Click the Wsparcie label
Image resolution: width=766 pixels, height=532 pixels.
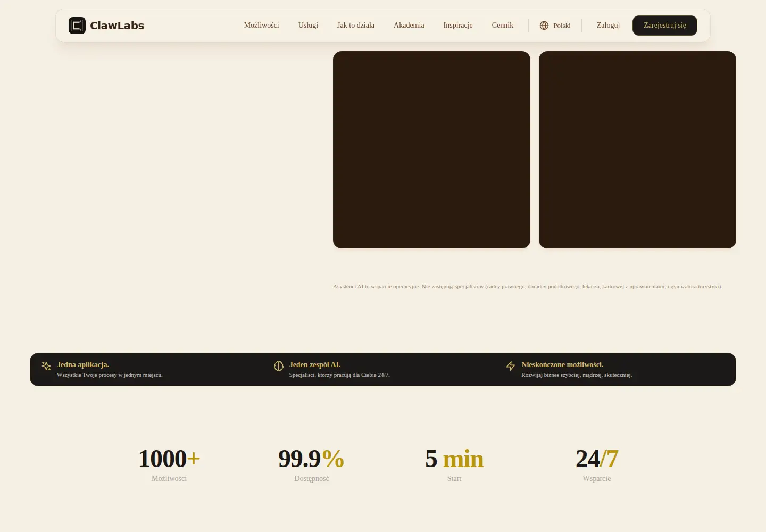click(x=597, y=479)
